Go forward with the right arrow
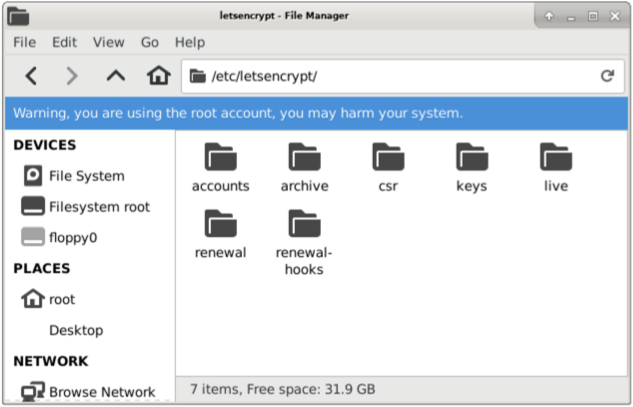The width and height of the screenshot is (633, 407). (x=72, y=76)
